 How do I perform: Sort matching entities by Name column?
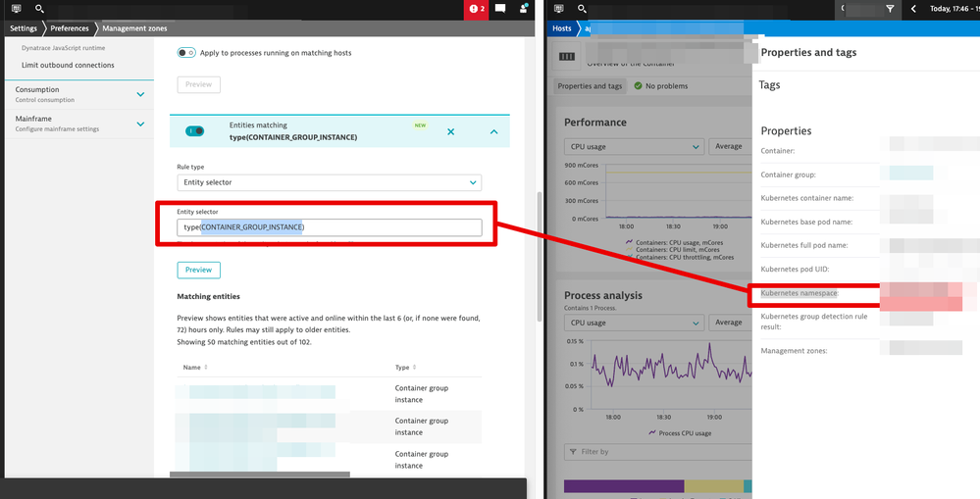[196, 368]
